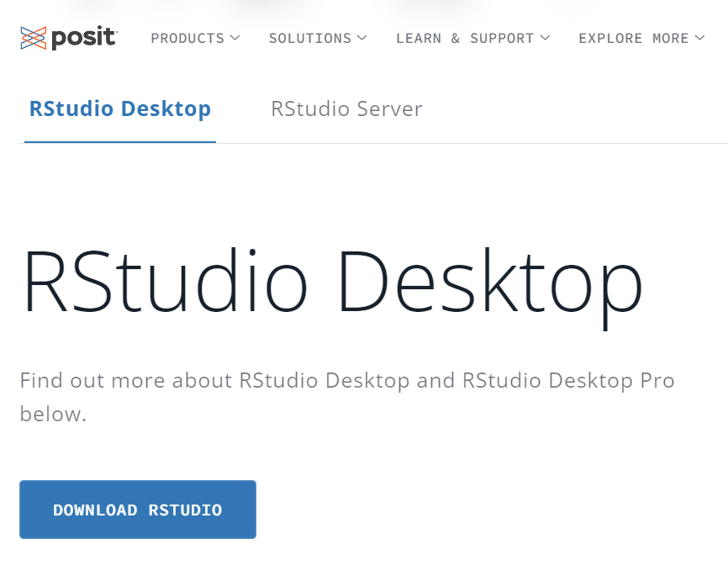Expand the Solutions menu chevron
This screenshot has height=576, width=728.
[x=363, y=37]
